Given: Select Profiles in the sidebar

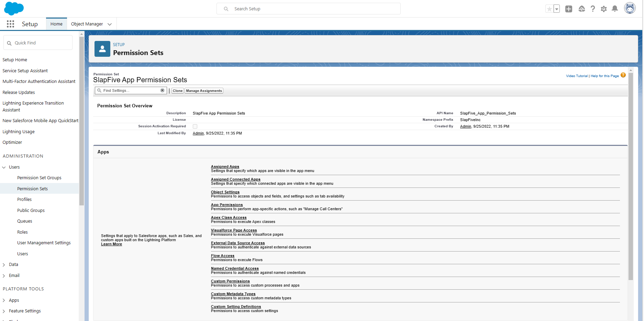Looking at the screenshot, I should (24, 200).
